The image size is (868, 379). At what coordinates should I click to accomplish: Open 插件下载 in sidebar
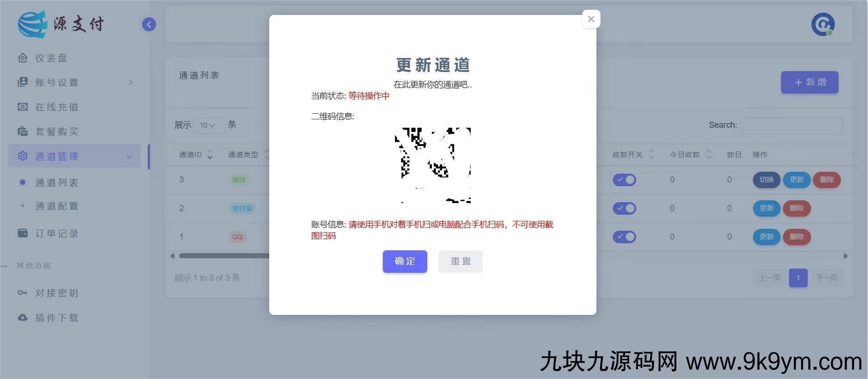click(x=57, y=318)
